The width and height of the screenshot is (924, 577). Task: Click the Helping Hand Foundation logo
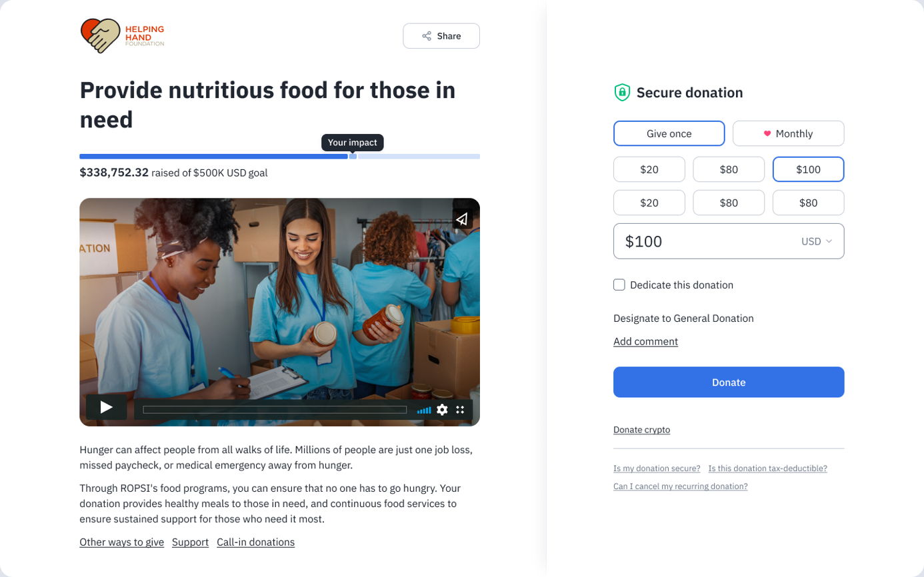122,35
